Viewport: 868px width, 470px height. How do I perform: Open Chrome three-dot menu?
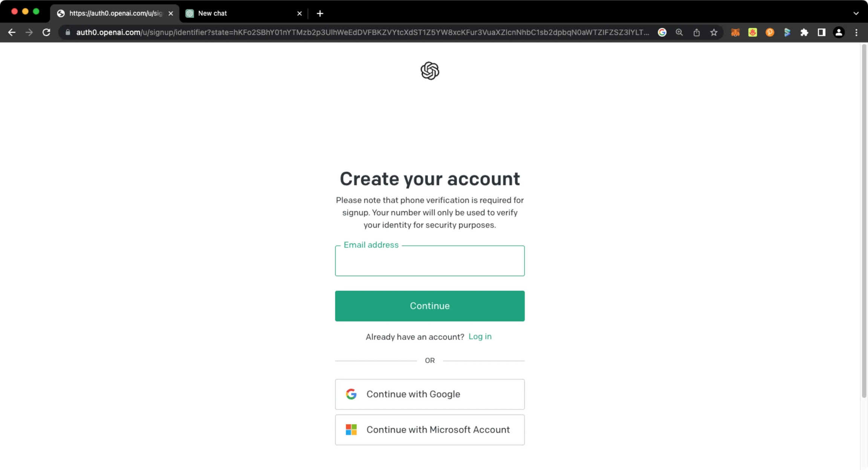tap(856, 32)
